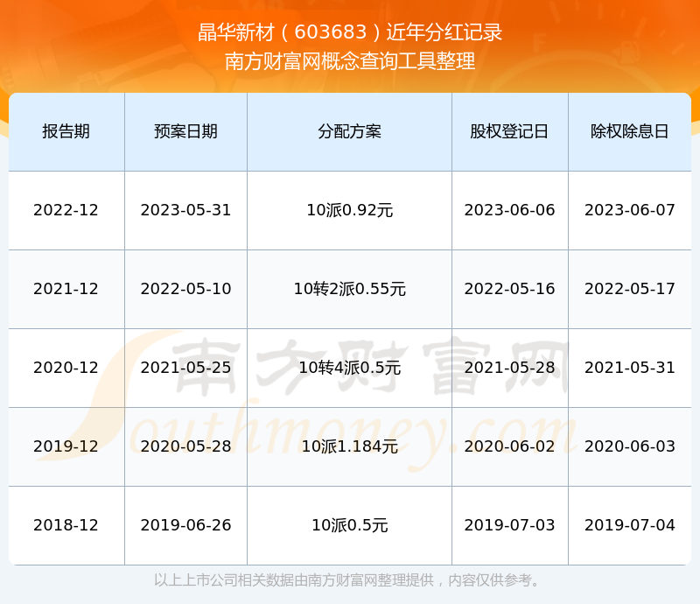Click ex-dividend date 2022-05-17

(629, 289)
